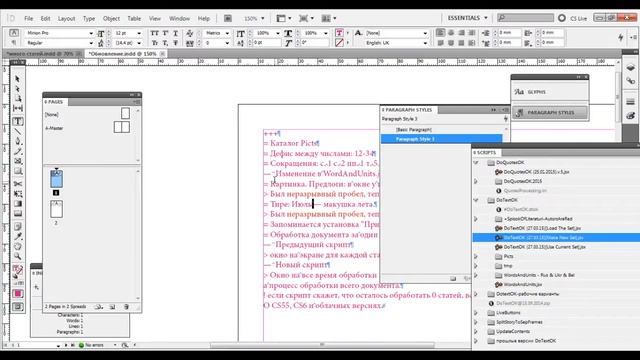The width and height of the screenshot is (640, 360).
Task: Click the Small Caps Tr icon
Action: coord(154,43)
